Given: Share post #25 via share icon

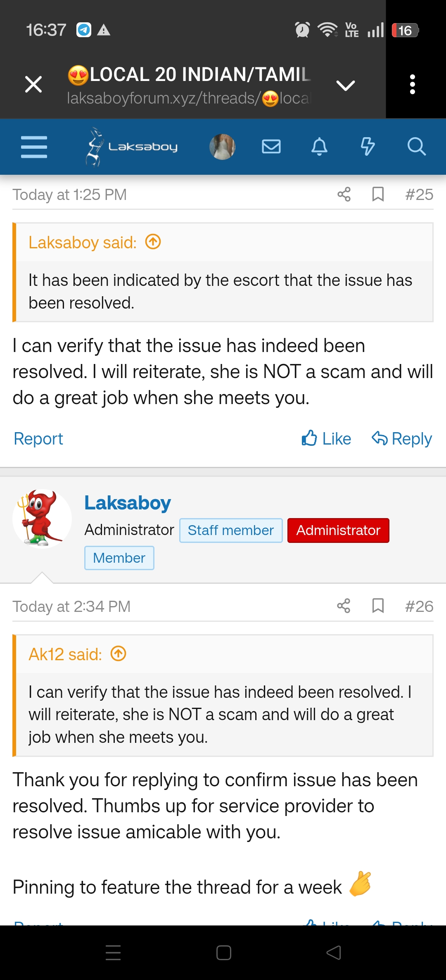Looking at the screenshot, I should point(344,194).
